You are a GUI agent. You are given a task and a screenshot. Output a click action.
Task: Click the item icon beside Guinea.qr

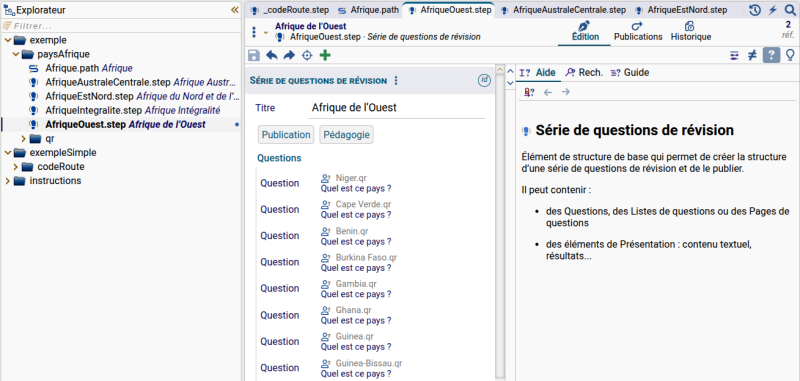click(x=326, y=337)
